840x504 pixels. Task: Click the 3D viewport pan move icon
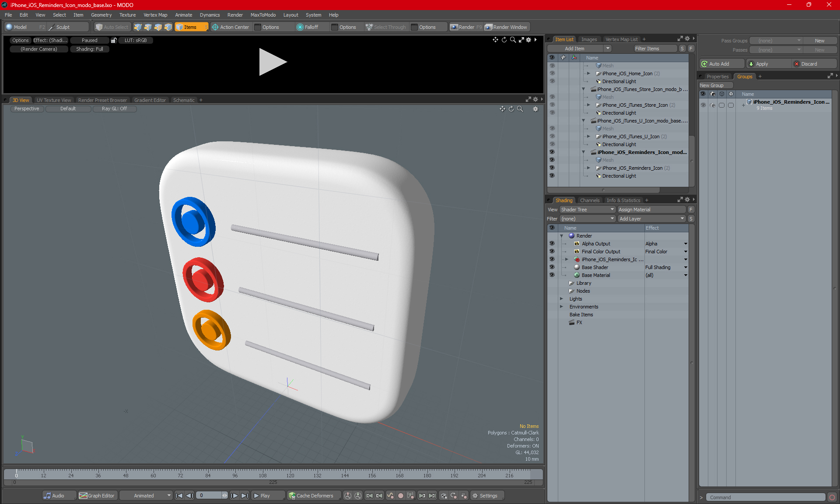pos(502,109)
